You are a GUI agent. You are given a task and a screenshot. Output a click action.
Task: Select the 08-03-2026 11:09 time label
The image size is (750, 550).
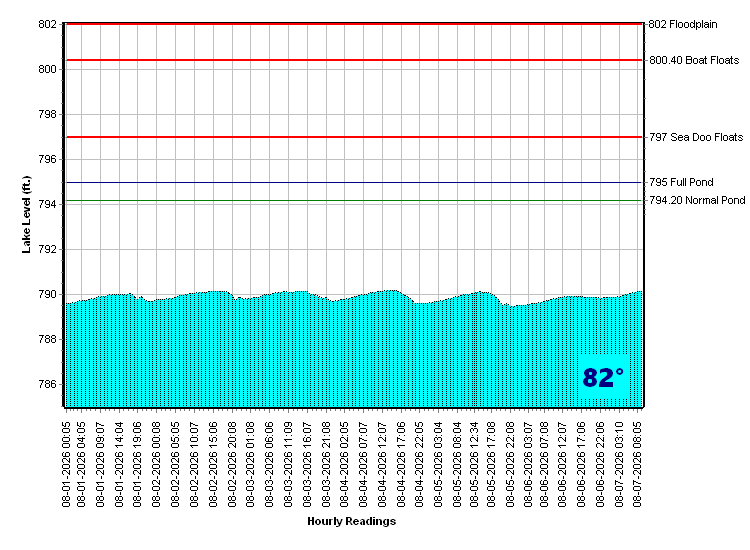click(288, 464)
